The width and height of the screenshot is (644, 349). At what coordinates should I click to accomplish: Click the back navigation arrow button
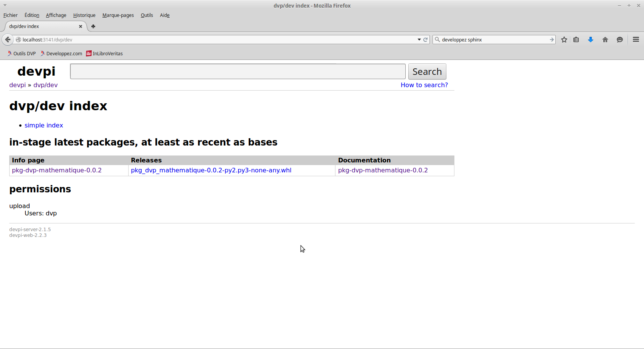point(8,40)
